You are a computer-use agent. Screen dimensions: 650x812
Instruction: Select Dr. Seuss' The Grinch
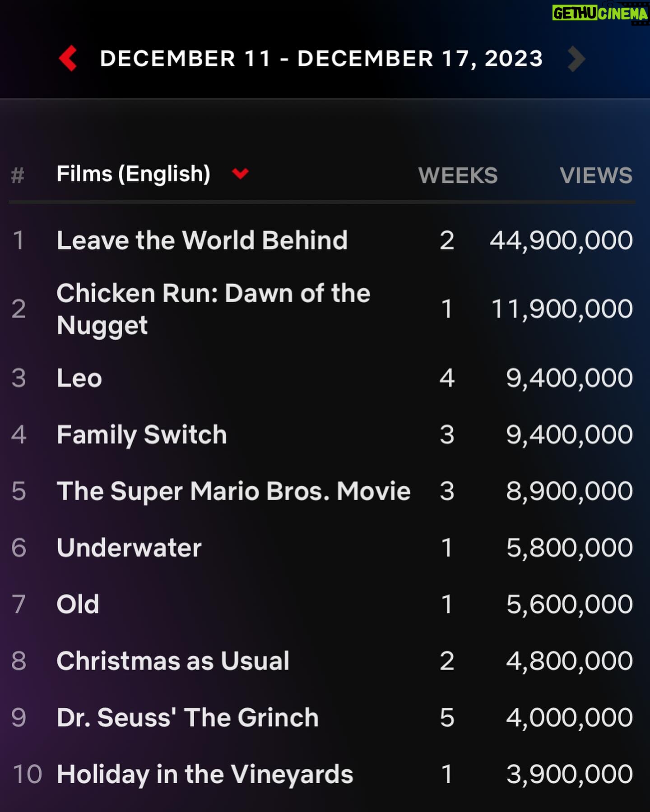tap(188, 717)
